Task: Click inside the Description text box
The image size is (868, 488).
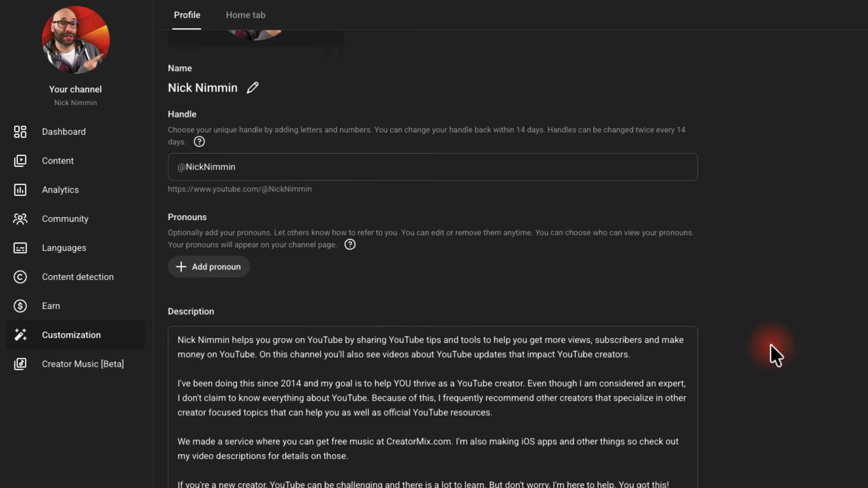Action: coord(433,407)
